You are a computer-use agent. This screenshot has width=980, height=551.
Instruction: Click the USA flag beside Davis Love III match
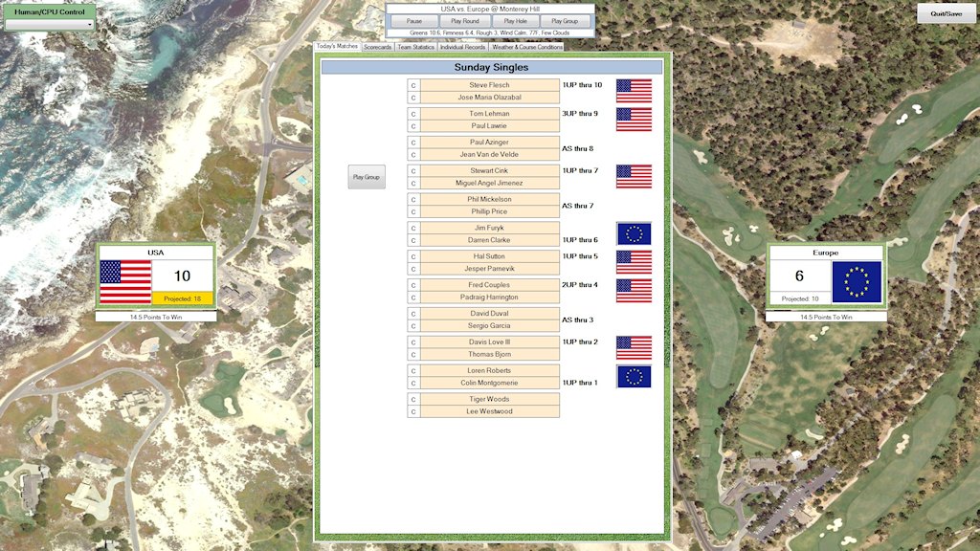[x=634, y=348]
